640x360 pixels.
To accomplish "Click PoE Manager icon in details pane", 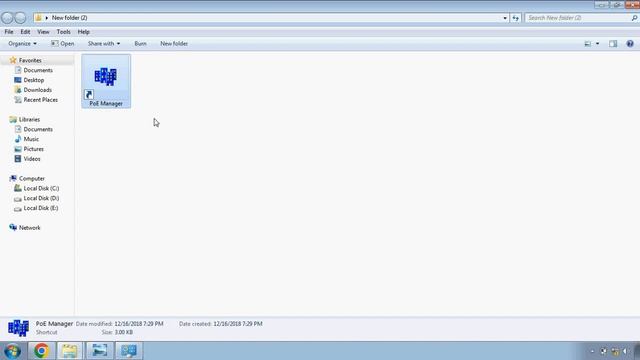I will click(x=18, y=328).
